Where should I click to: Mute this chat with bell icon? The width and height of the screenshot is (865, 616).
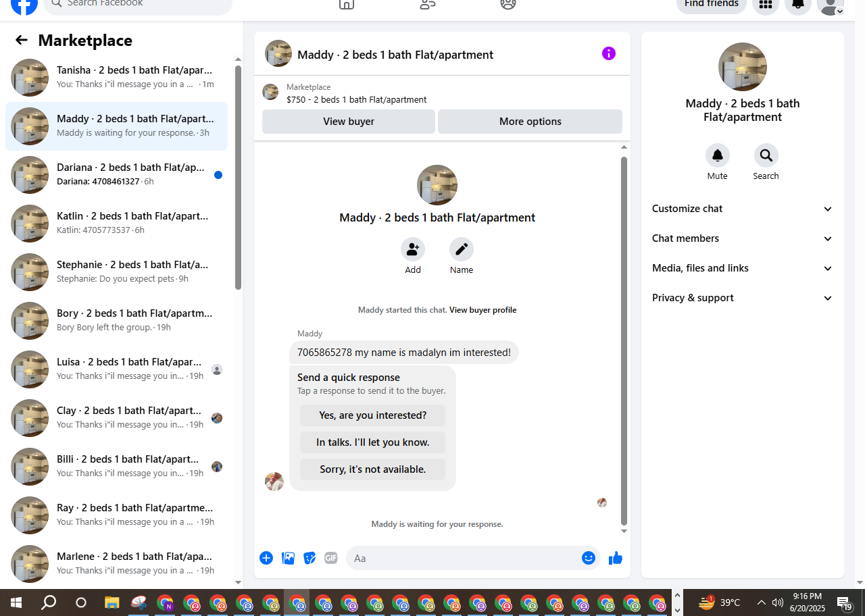coord(718,155)
